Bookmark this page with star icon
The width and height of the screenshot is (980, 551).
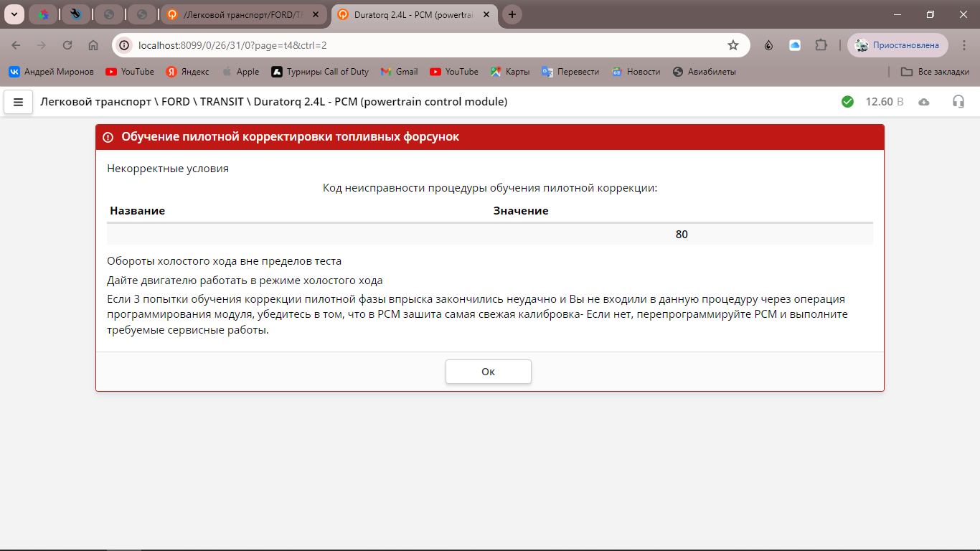click(x=732, y=45)
